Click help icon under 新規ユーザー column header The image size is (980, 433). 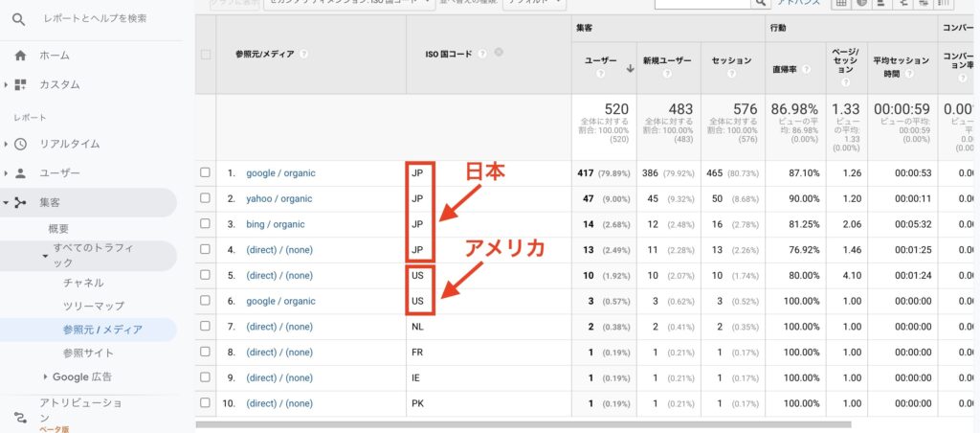point(667,74)
